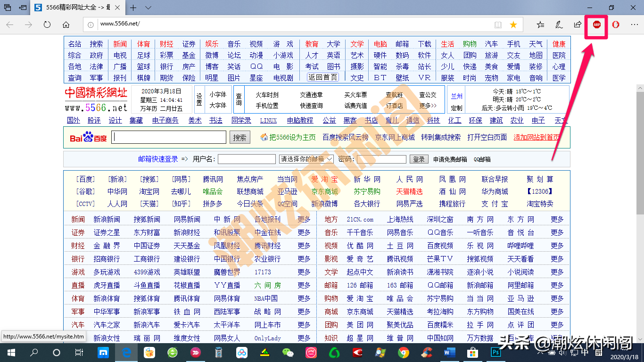Open Photoshop from the taskbar
This screenshot has width=644, height=362.
(x=495, y=353)
